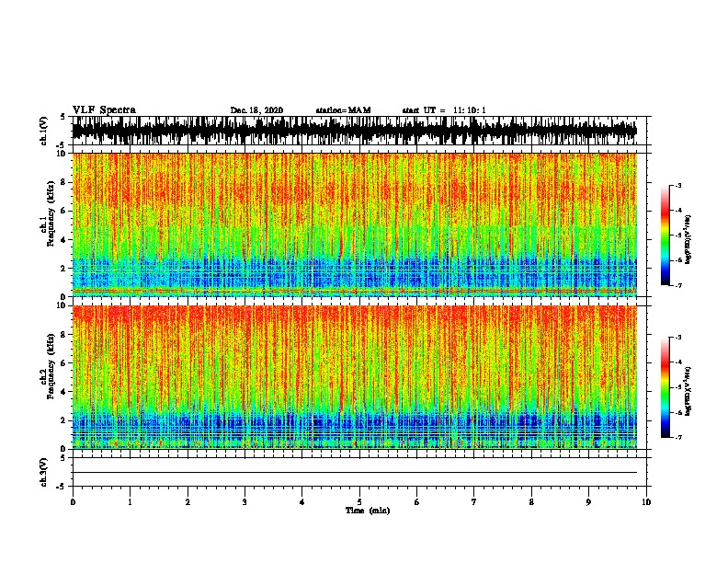Screen dimensions: 728x563
Task: Click the -3 tick on ch.1 colorbar
Action: point(677,185)
